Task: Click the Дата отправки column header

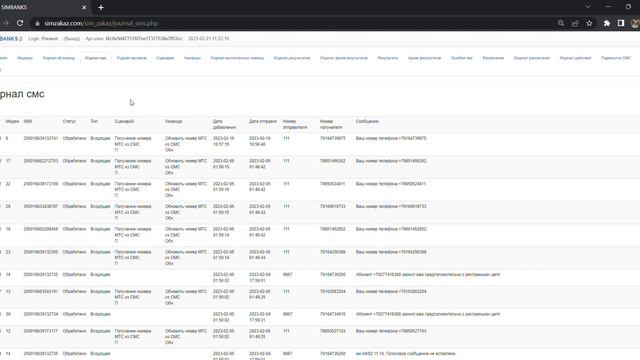Action: (x=263, y=121)
